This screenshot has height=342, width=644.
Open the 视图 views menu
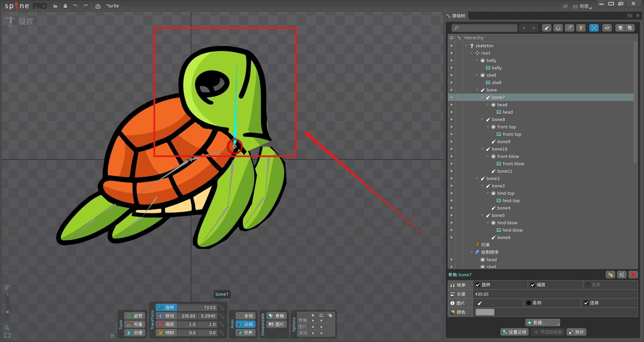point(582,6)
